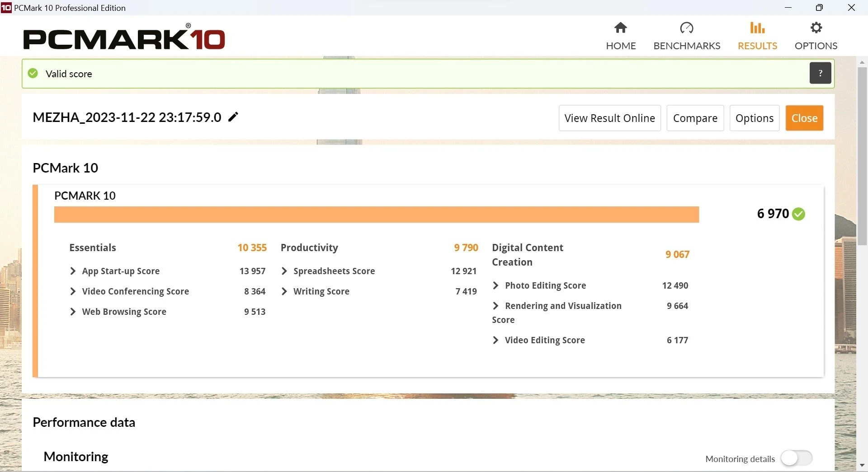The width and height of the screenshot is (868, 472).
Task: Switch to the HOME tab label
Action: coord(621,46)
